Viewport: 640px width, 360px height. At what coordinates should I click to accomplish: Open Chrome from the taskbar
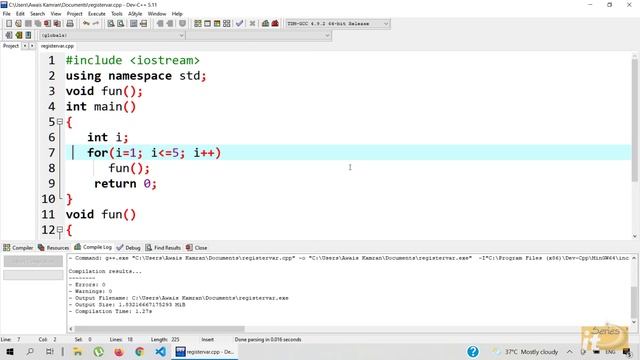(x=139, y=351)
